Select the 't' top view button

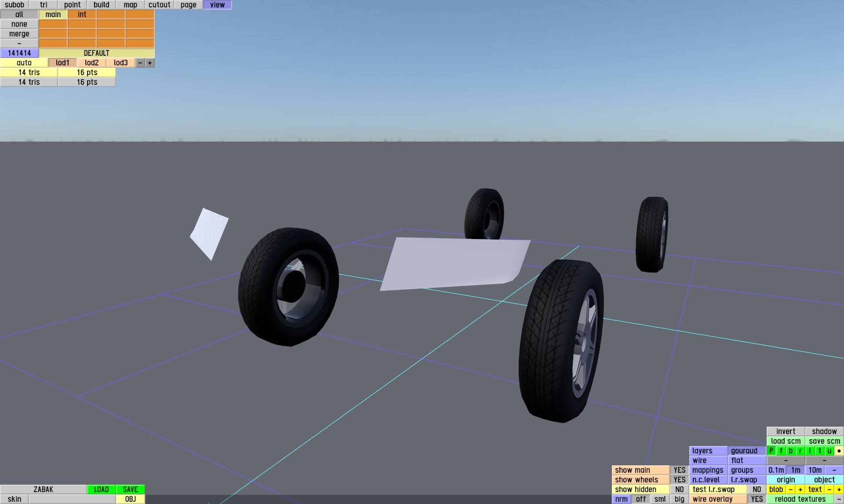[819, 451]
